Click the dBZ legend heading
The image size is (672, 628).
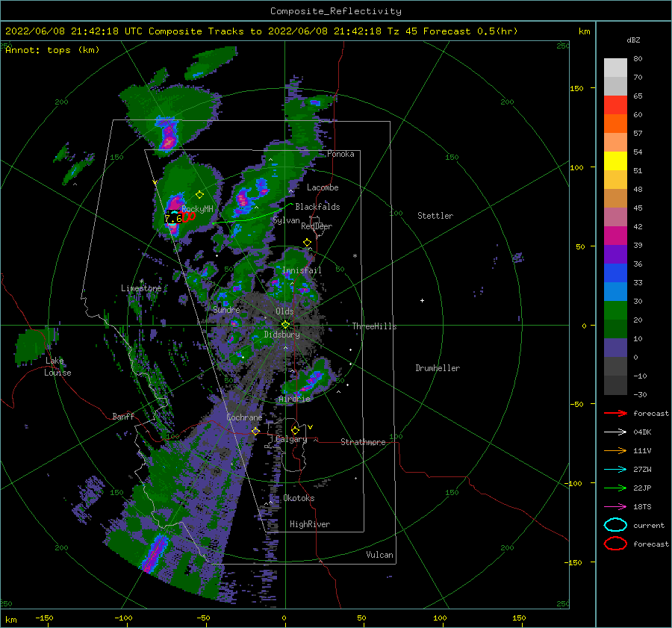pos(633,40)
